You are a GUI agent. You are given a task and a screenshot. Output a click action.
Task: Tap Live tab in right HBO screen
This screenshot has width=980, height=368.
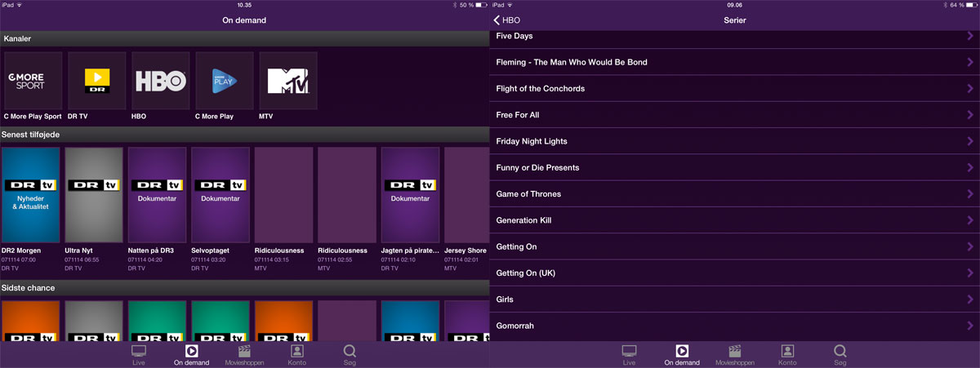(x=629, y=355)
